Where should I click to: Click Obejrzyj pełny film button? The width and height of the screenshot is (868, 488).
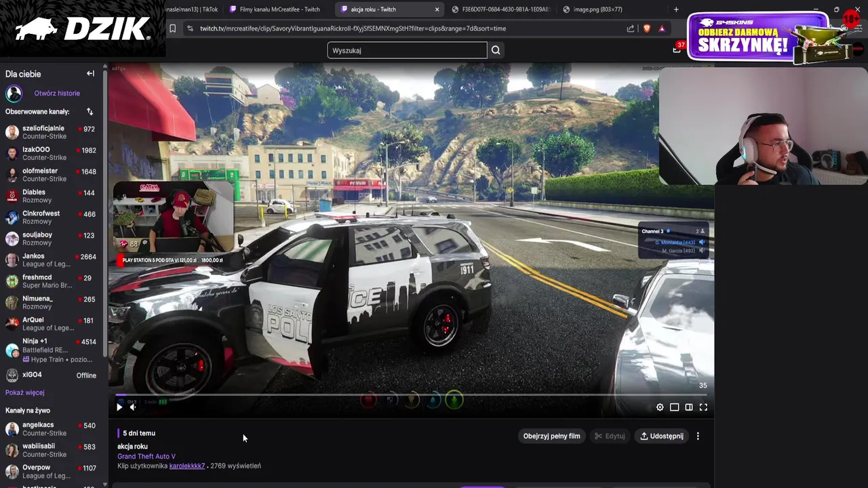(551, 436)
